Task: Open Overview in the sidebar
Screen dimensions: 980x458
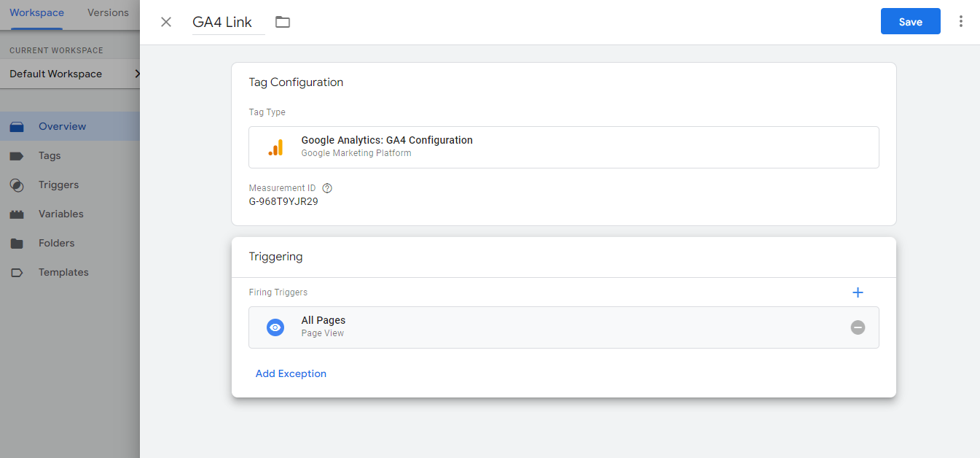Action: [x=62, y=126]
